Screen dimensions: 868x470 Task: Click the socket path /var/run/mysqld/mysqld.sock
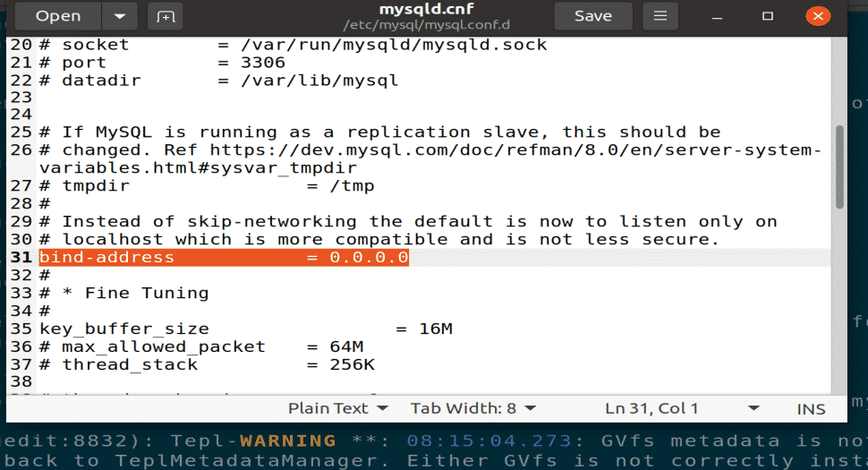394,45
